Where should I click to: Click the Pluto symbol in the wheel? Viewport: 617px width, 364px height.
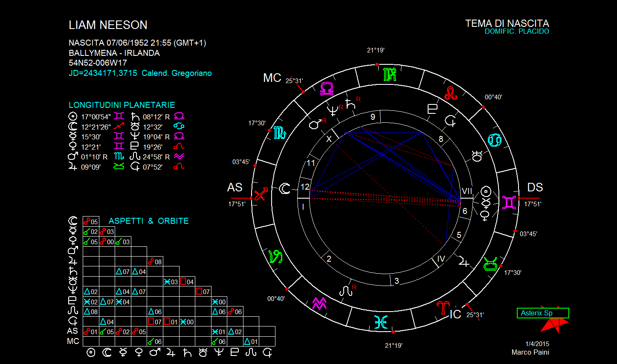(432, 109)
